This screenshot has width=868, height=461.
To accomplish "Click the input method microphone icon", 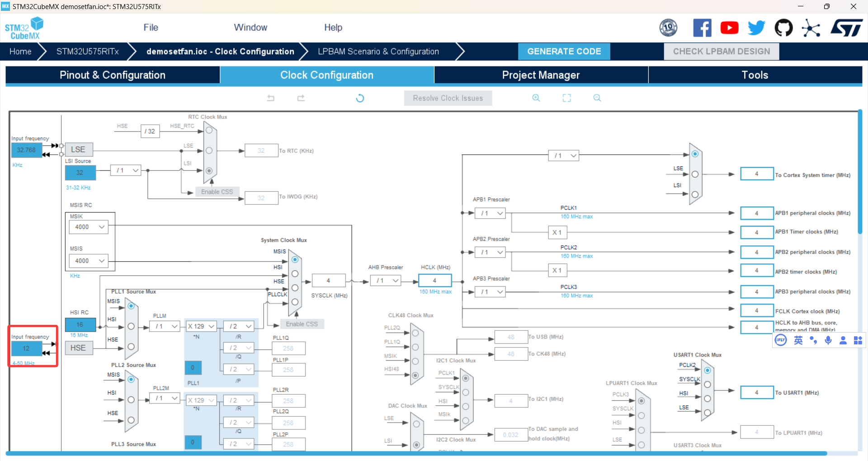I will (828, 340).
